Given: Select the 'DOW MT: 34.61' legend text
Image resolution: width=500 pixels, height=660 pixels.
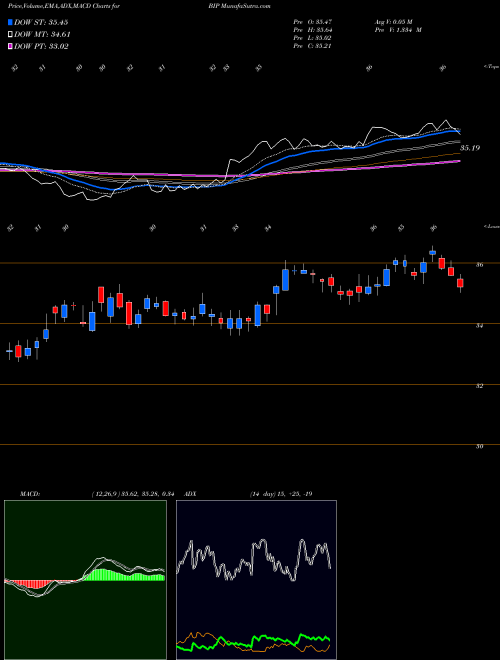Looking at the screenshot, I should coord(42,35).
